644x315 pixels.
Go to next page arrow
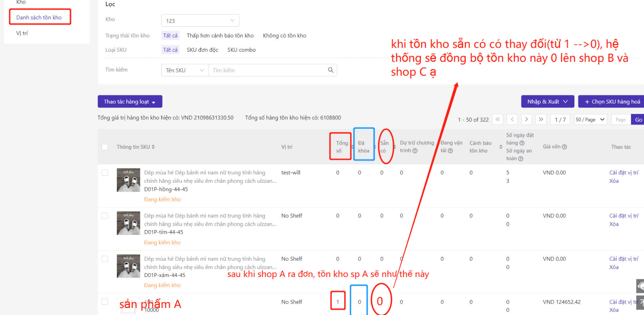click(x=526, y=119)
